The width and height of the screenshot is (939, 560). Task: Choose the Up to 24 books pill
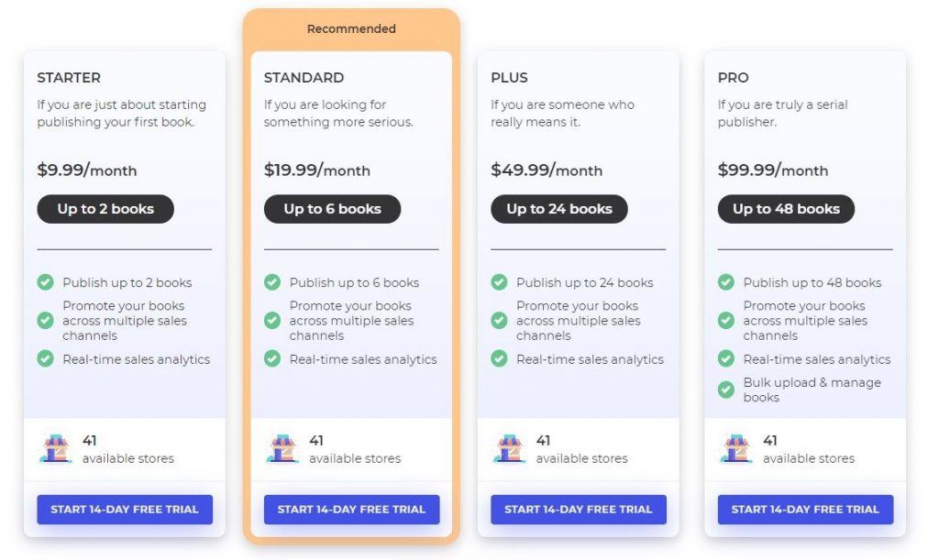click(559, 209)
